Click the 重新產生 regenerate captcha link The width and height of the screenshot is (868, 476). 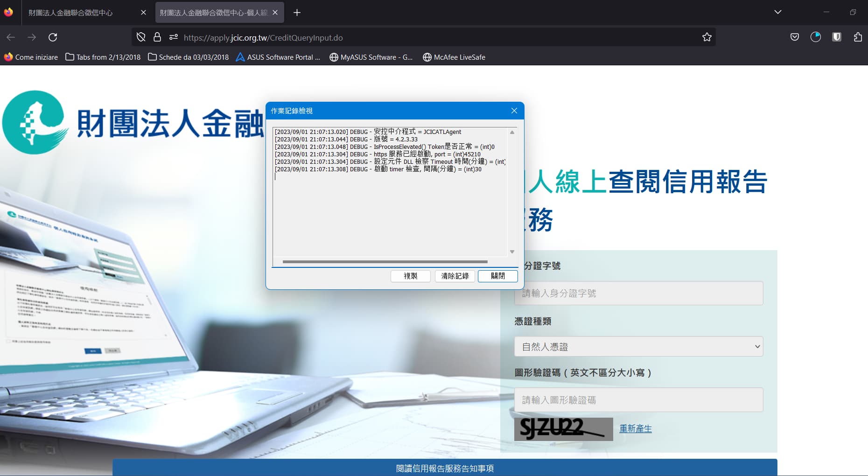coord(635,428)
